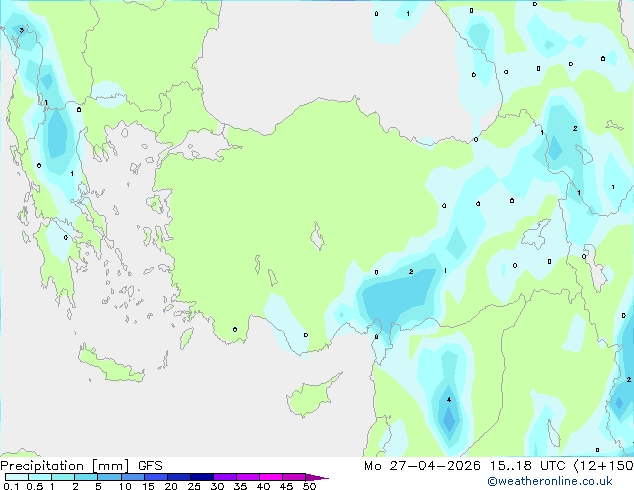Click the '30' legend scale label

(217, 486)
